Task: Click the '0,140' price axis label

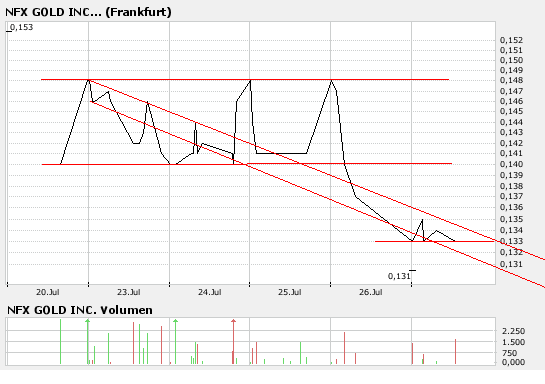Action: pos(511,164)
